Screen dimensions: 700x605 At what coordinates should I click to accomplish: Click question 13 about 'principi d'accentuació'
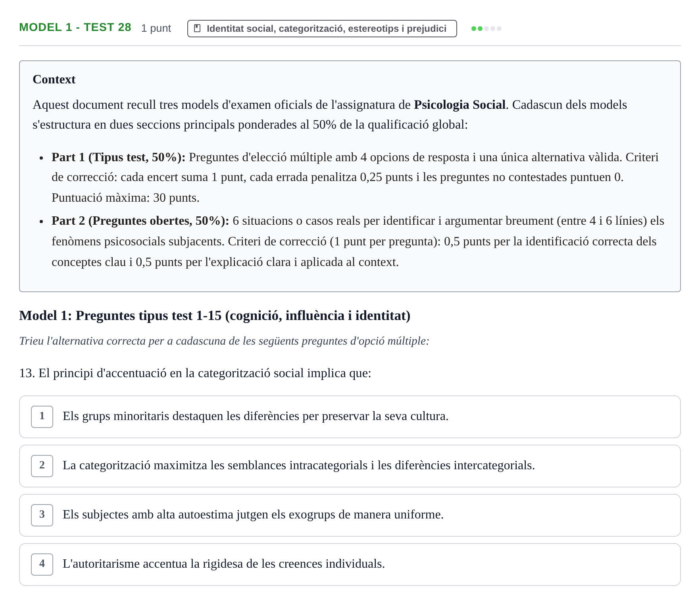(x=195, y=373)
